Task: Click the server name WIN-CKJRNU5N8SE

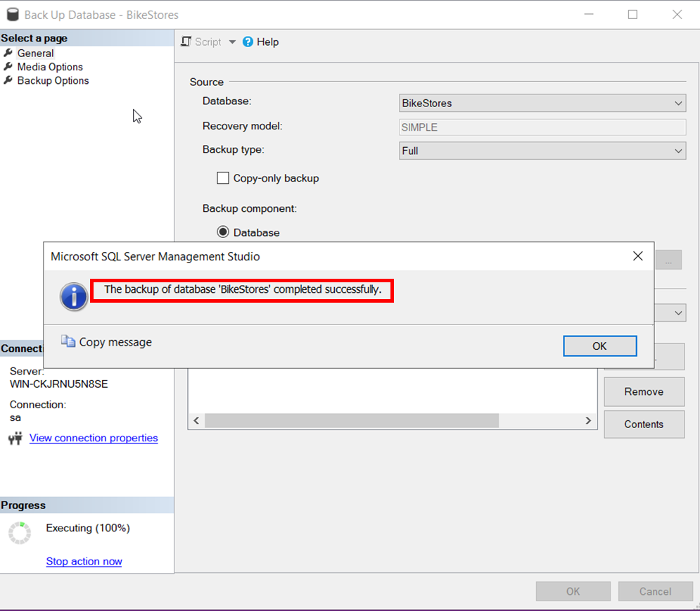Action: pyautogui.click(x=59, y=384)
